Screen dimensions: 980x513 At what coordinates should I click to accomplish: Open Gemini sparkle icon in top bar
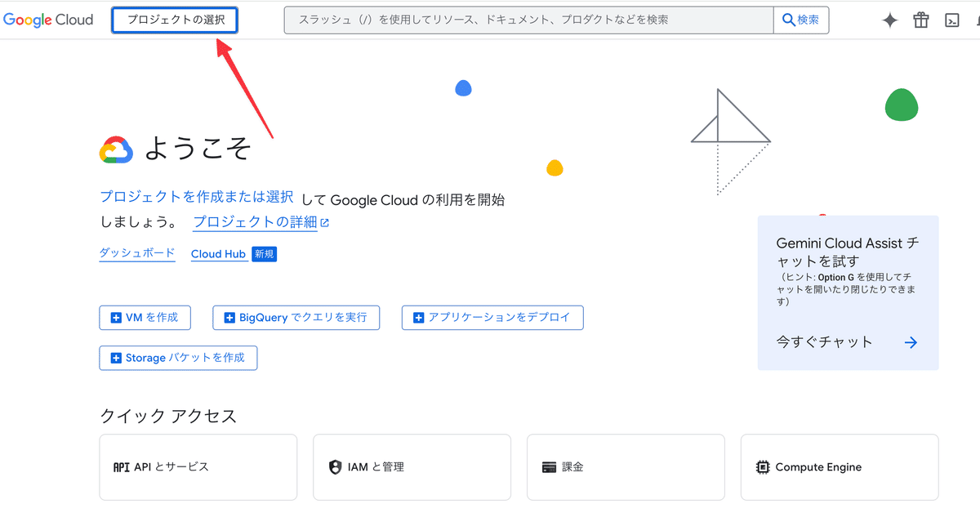[x=890, y=20]
